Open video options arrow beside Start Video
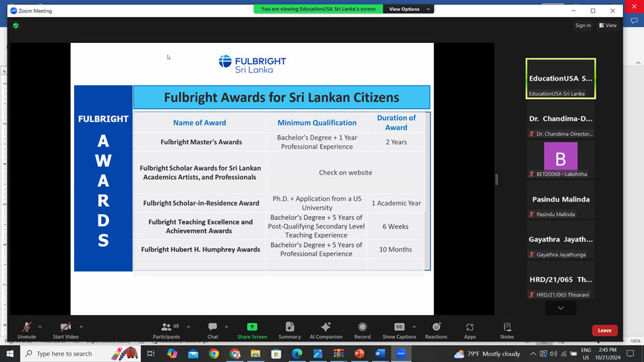Viewport: 644px width, 362px height. tap(81, 327)
